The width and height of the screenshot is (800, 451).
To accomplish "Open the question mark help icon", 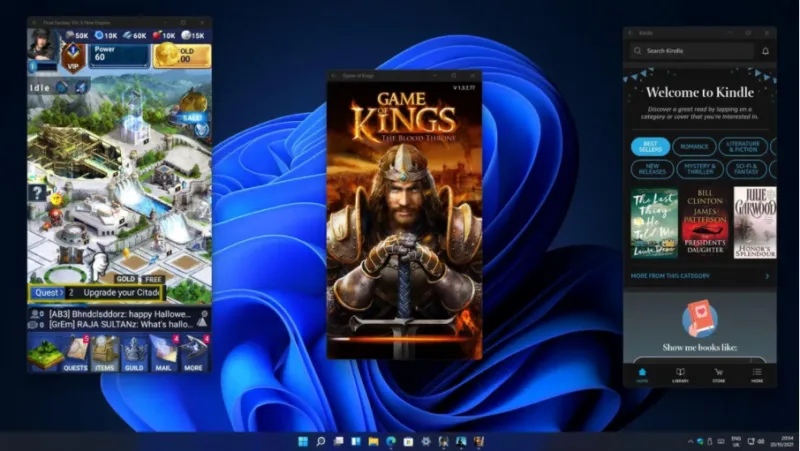I will (37, 193).
